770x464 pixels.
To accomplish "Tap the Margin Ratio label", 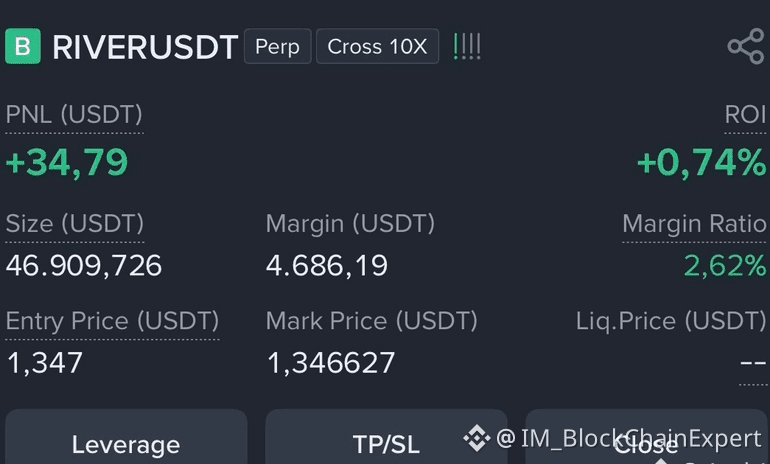I will pos(694,224).
